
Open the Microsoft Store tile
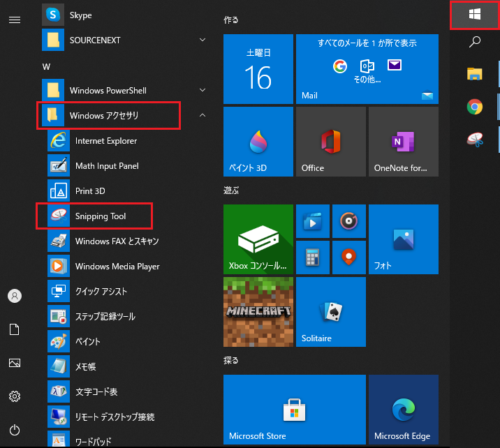[x=294, y=410]
